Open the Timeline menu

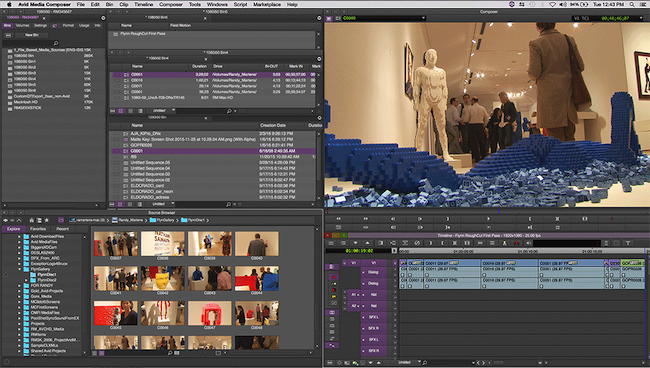coord(143,4)
